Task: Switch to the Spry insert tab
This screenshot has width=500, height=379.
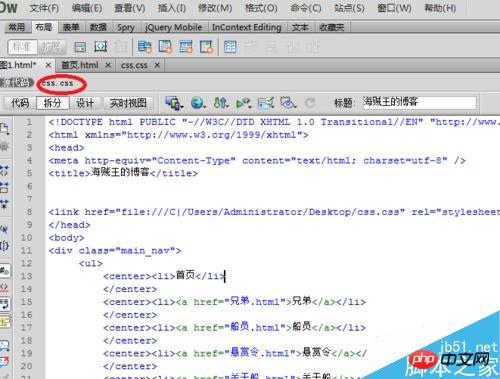Action: [126, 27]
